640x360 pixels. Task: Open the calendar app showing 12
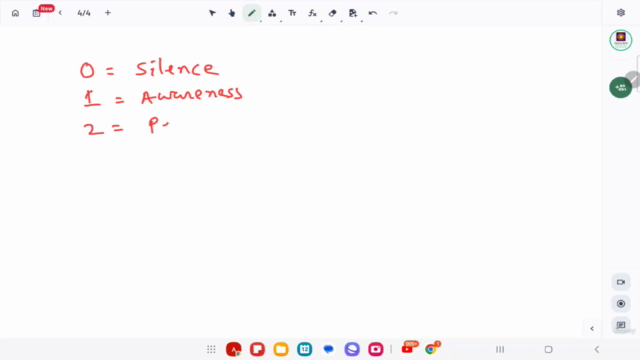[304, 349]
